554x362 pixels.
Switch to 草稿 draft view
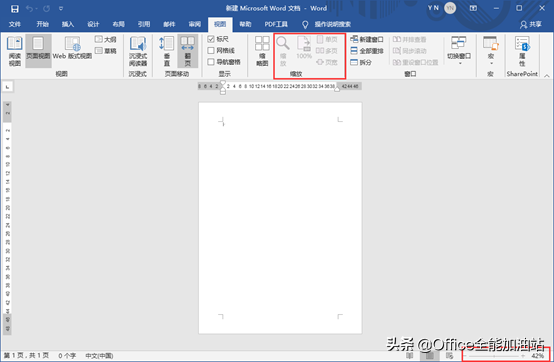point(106,51)
